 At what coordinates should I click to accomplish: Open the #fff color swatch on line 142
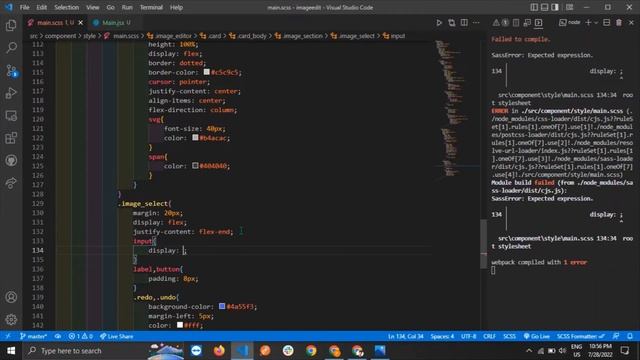180,324
